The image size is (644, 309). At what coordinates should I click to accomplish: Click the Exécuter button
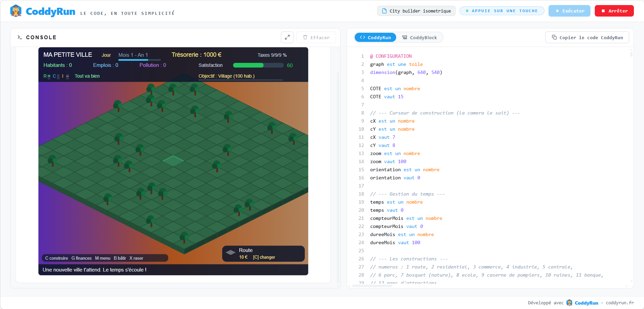[569, 11]
